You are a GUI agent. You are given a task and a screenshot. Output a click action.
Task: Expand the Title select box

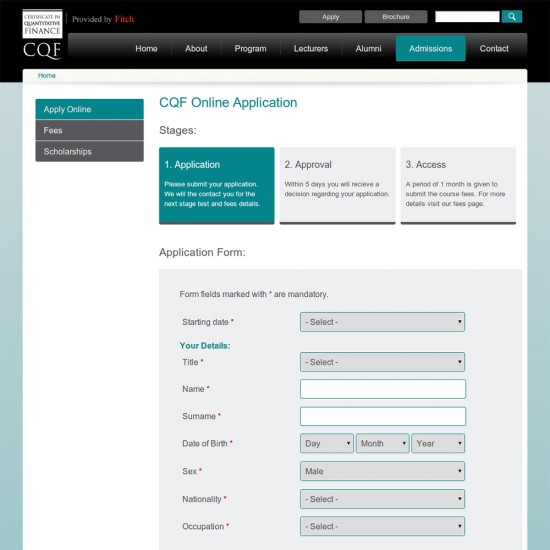click(382, 362)
